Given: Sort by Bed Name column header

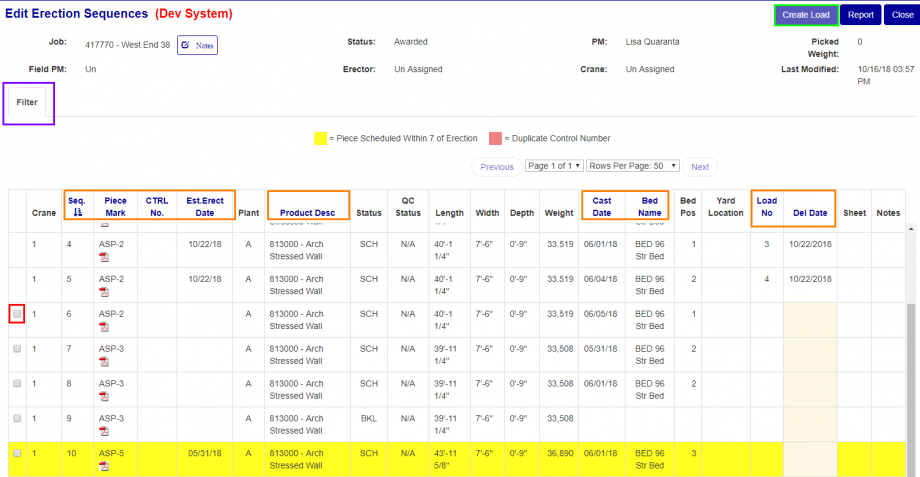Looking at the screenshot, I should click(x=650, y=207).
